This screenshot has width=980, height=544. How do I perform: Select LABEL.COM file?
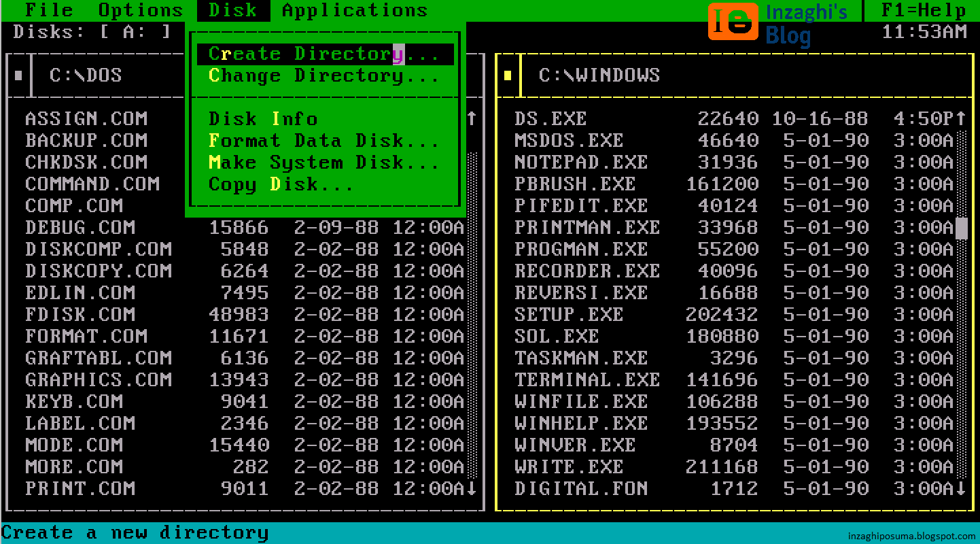[245, 423]
